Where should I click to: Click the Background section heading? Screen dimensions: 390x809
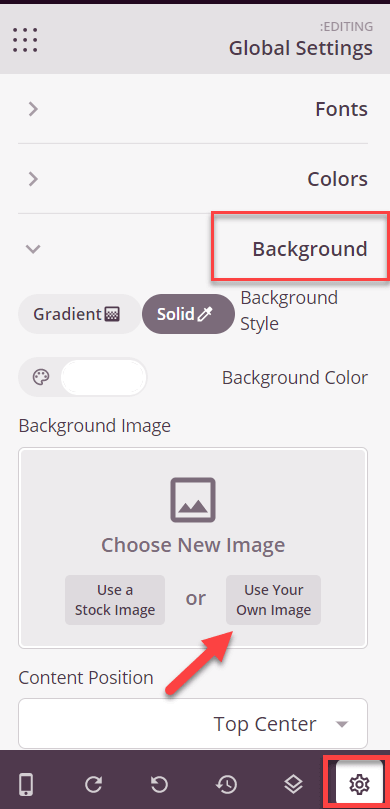click(310, 249)
